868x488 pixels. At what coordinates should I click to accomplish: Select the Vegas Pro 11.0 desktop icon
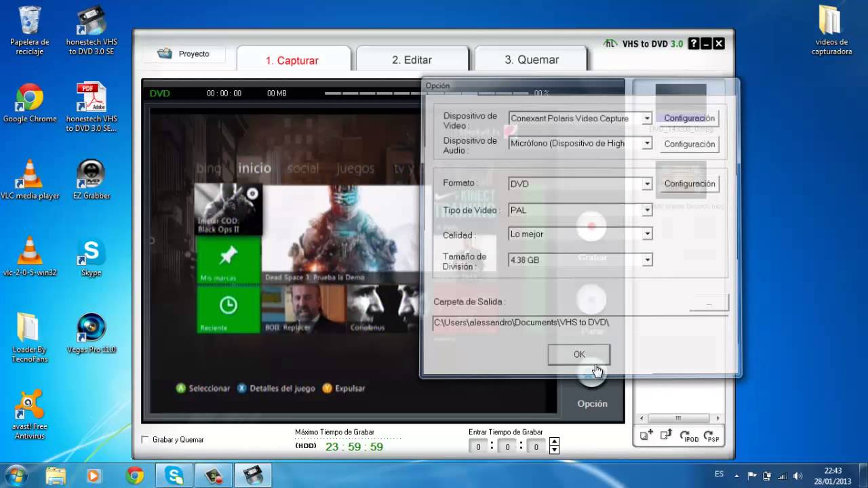coord(92,333)
